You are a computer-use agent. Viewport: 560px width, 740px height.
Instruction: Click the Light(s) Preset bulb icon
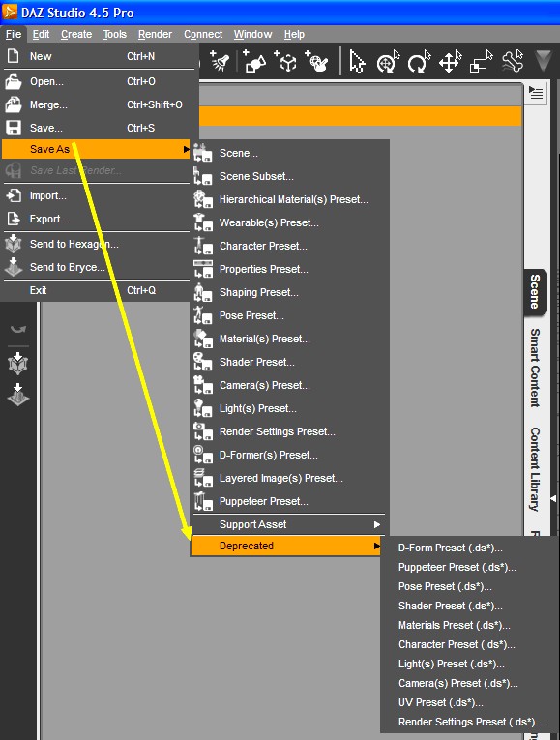(x=203, y=408)
